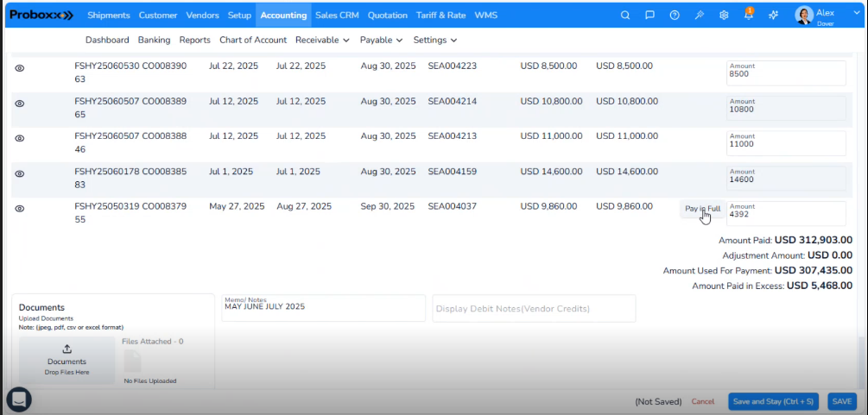
Task: Open the Chart of Account menu item
Action: (252, 40)
